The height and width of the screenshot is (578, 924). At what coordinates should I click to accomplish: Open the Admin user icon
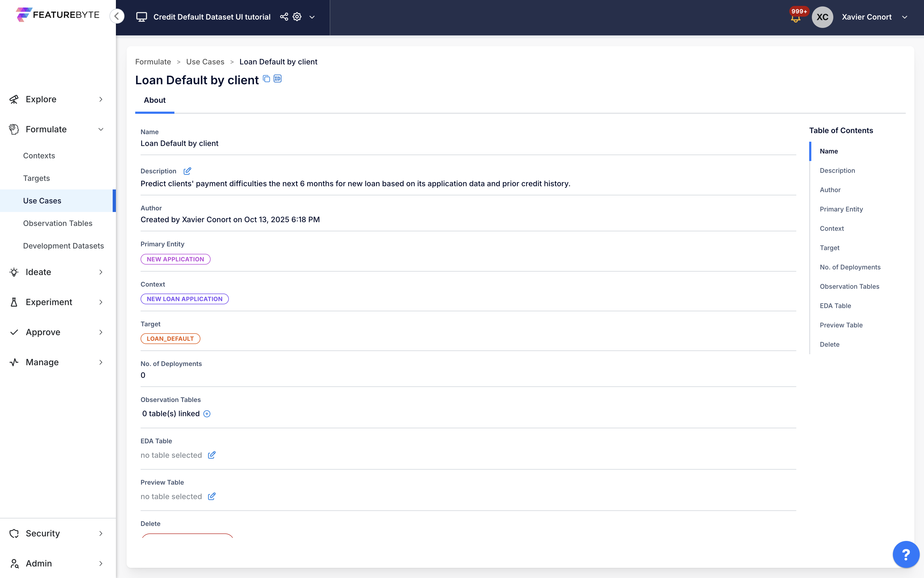coord(14,563)
